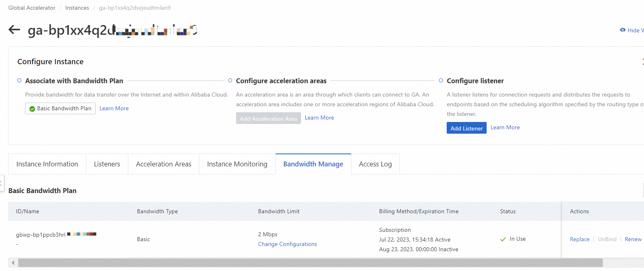Click the ga-bp1xx4q2dsejeudtmlan9 breadcrumb text
This screenshot has height=271, width=644.
pyautogui.click(x=135, y=8)
